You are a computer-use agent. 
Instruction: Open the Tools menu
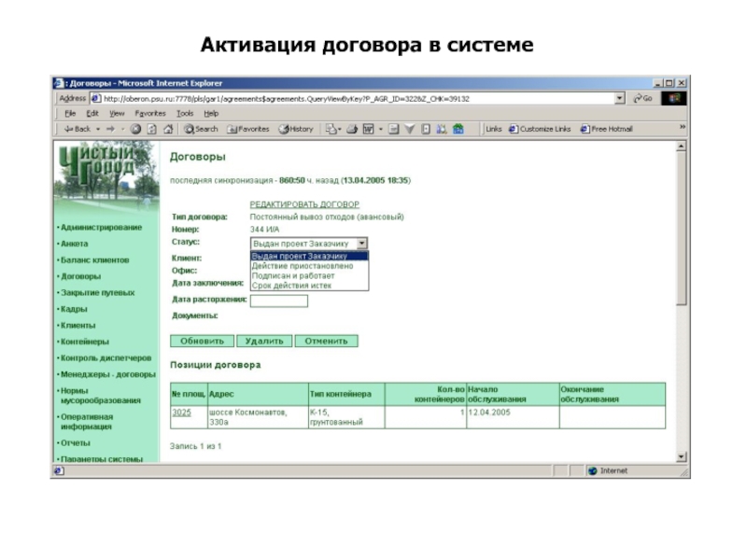(x=185, y=113)
